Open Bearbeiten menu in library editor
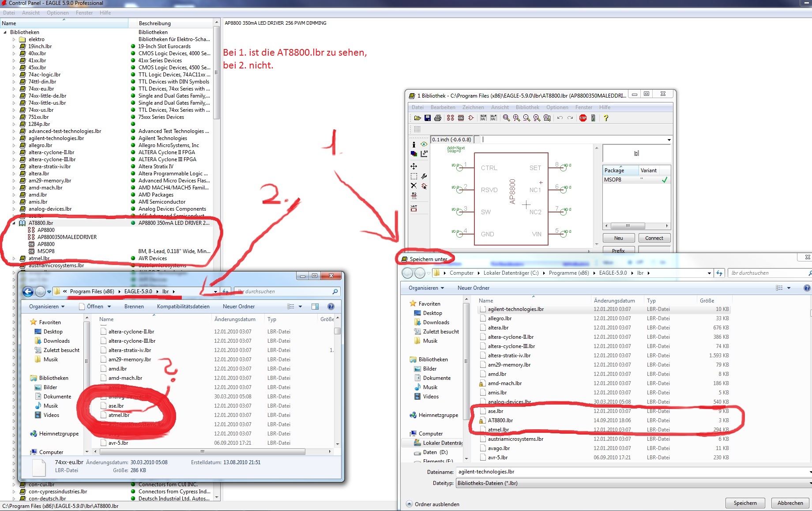Image resolution: width=812 pixels, height=511 pixels. 443,107
